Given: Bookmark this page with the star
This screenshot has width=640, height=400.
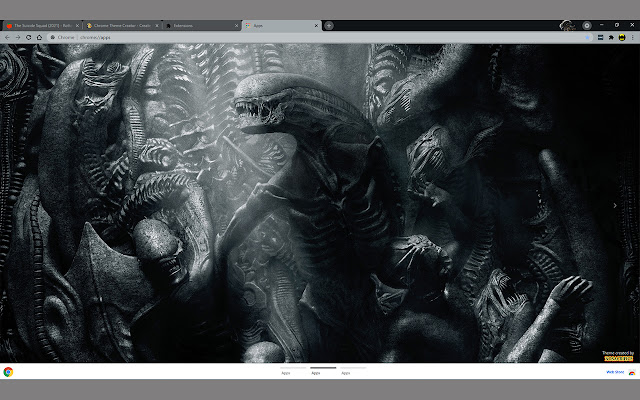Looking at the screenshot, I should 587,37.
